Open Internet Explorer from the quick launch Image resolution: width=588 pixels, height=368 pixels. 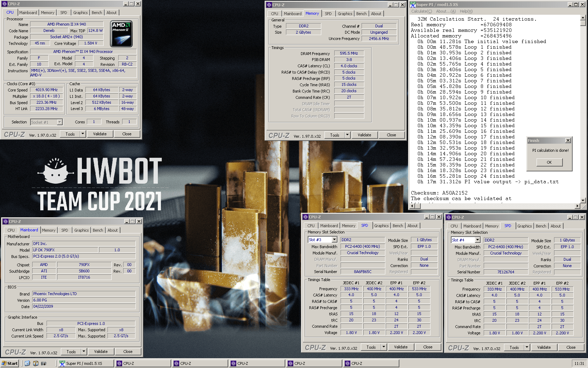[27, 363]
